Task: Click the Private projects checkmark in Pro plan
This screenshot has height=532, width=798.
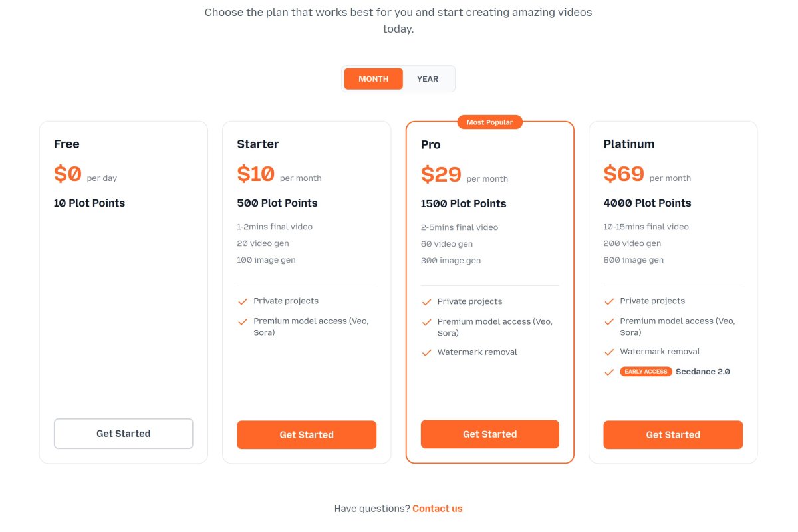Action: [426, 302]
